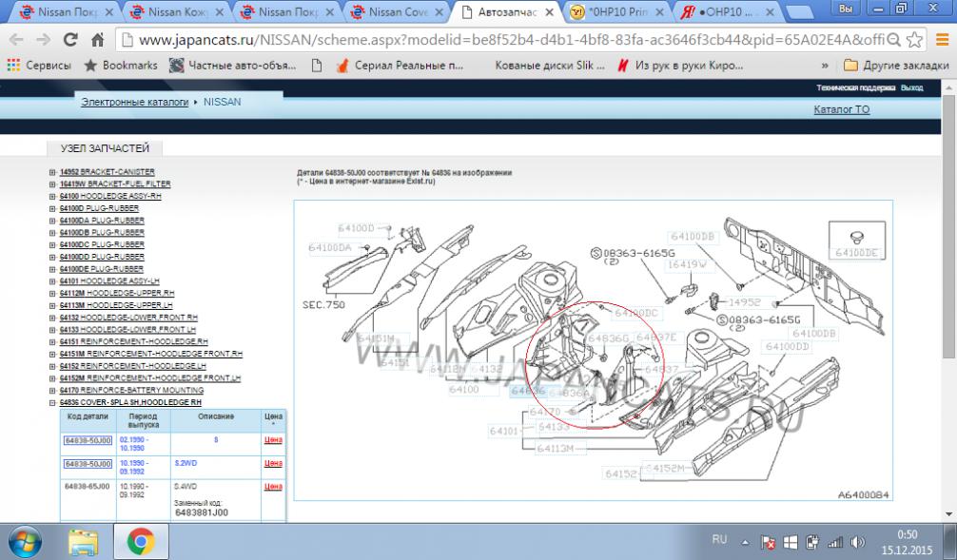
Task: Select the 64152M label on the diagram
Action: tap(665, 468)
